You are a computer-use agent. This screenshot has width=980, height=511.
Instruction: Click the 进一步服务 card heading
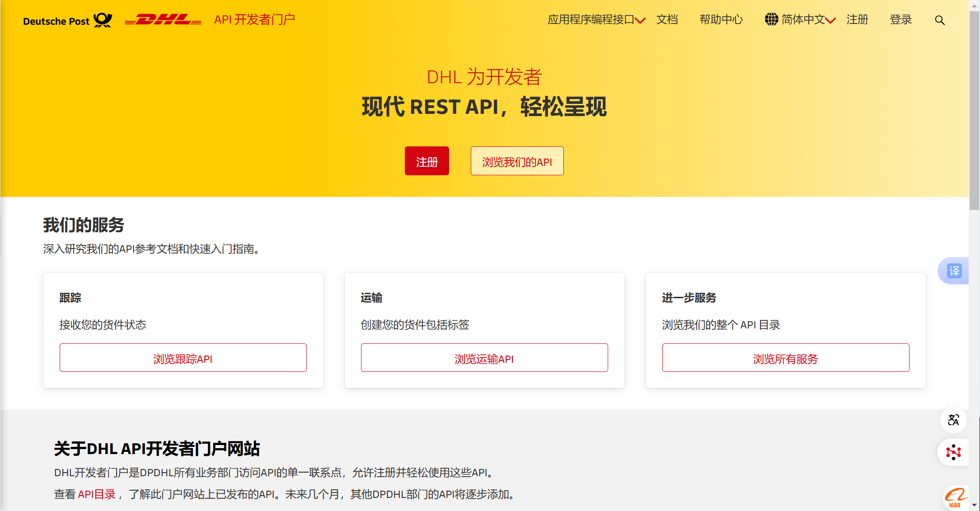click(689, 298)
